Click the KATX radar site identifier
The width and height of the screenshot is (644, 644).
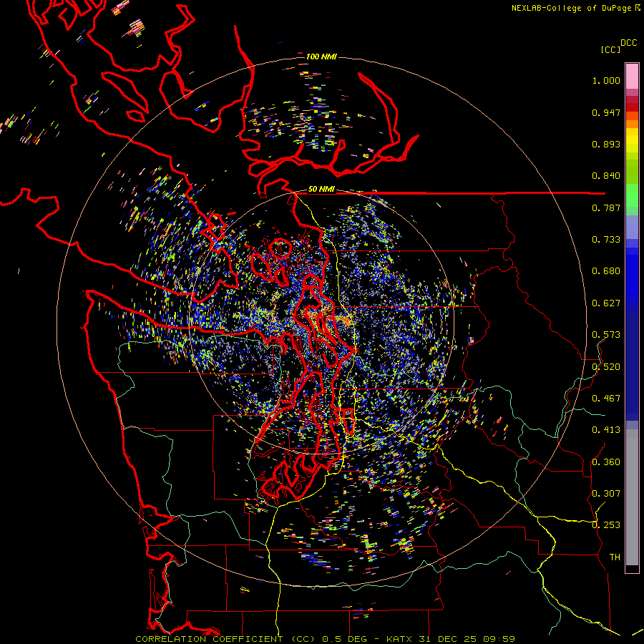coord(401,639)
